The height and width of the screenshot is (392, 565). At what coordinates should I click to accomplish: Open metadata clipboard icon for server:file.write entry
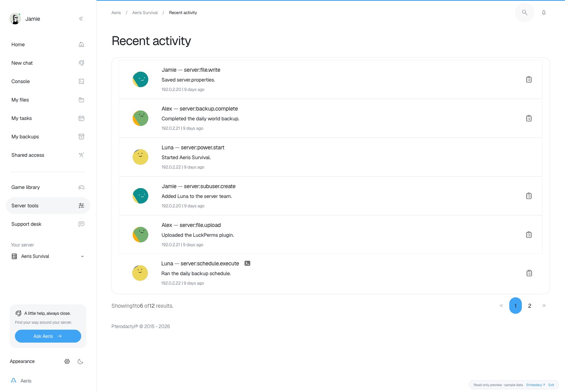(529, 80)
